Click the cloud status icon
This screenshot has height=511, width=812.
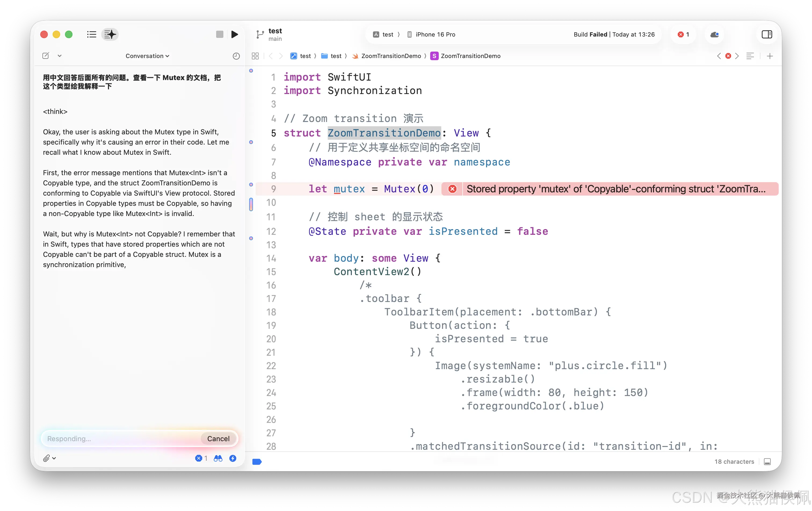tap(714, 34)
